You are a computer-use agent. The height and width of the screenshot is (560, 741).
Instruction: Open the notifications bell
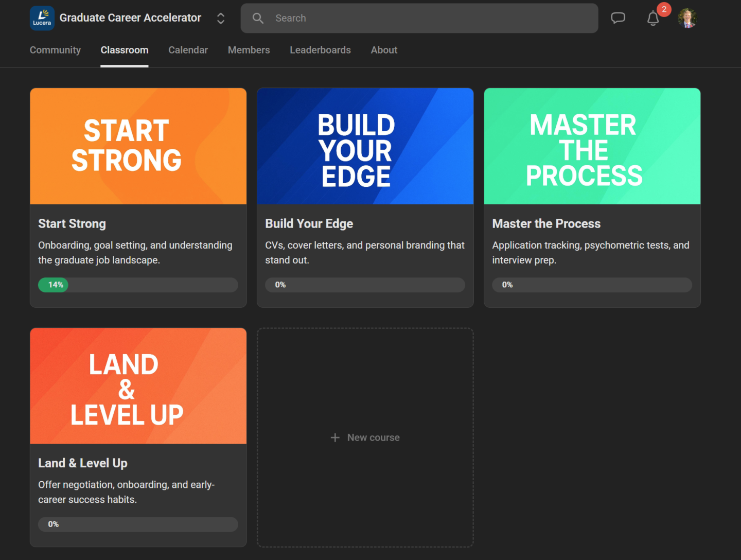pos(652,19)
